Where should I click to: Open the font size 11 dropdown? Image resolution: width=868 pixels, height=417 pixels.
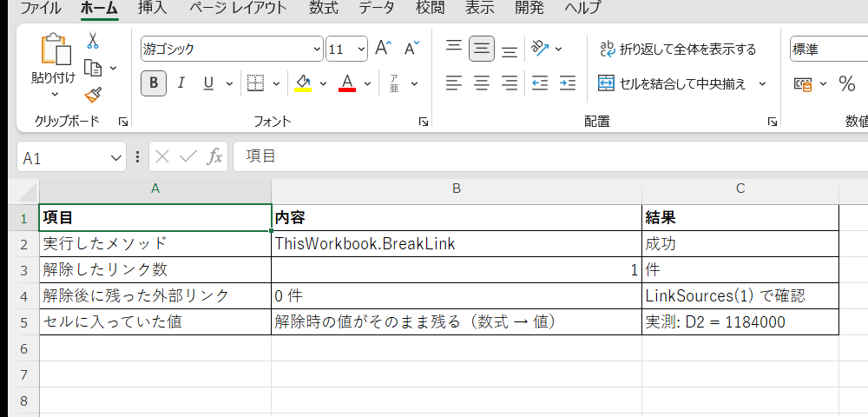point(361,50)
